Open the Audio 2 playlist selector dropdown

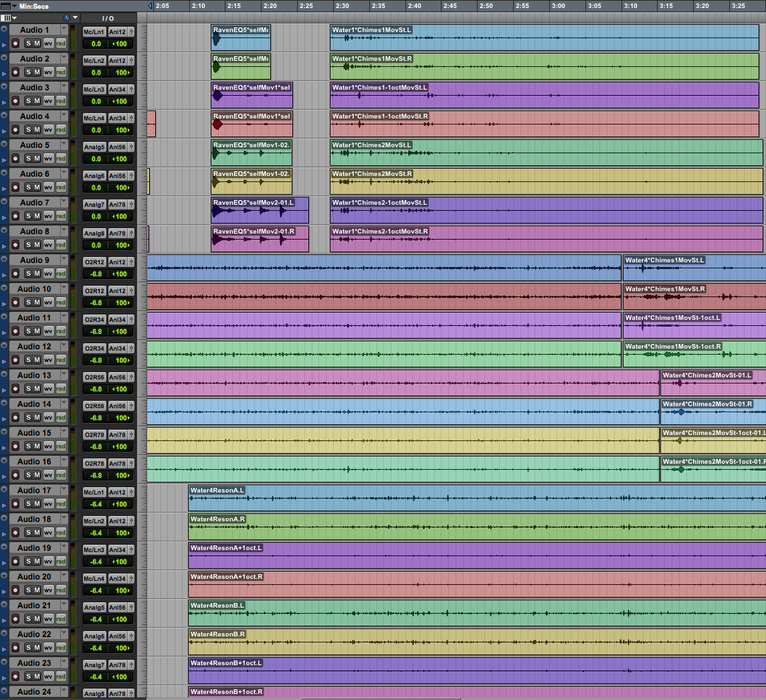tap(64, 59)
